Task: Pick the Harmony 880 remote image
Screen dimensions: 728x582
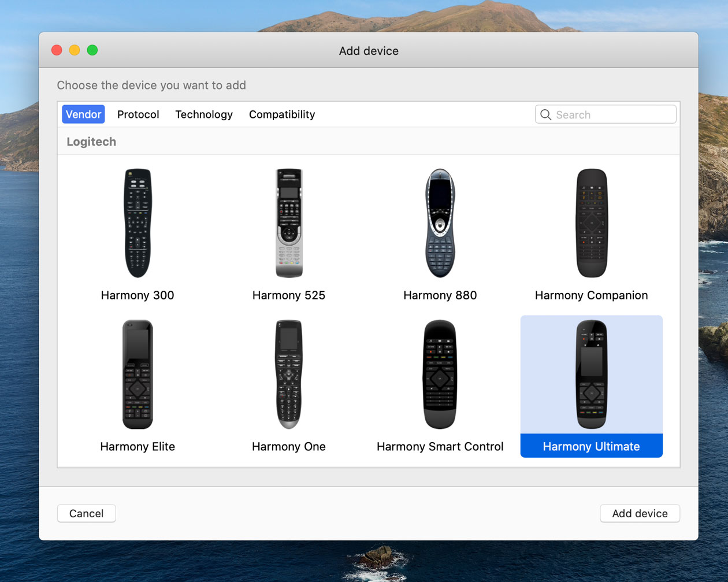Action: [440, 223]
